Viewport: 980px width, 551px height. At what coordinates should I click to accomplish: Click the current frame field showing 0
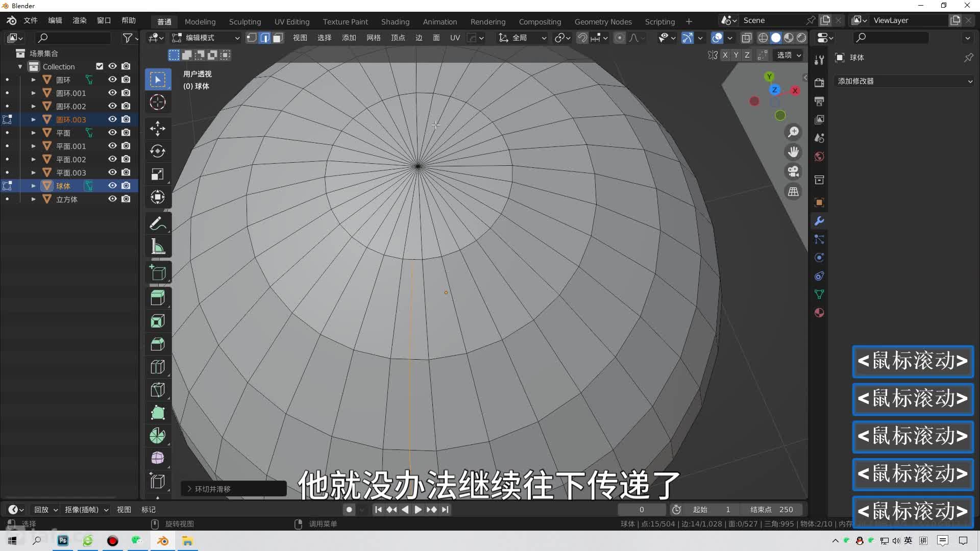point(642,510)
